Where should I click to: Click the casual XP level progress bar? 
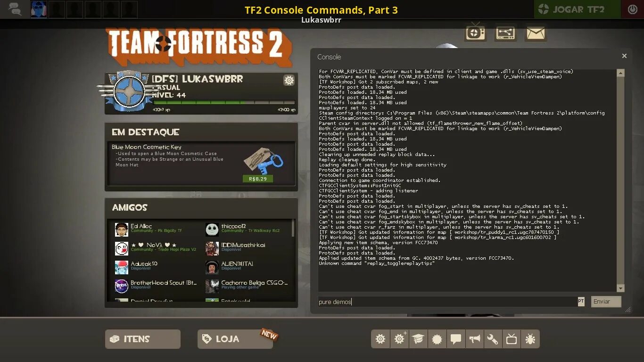tap(224, 102)
